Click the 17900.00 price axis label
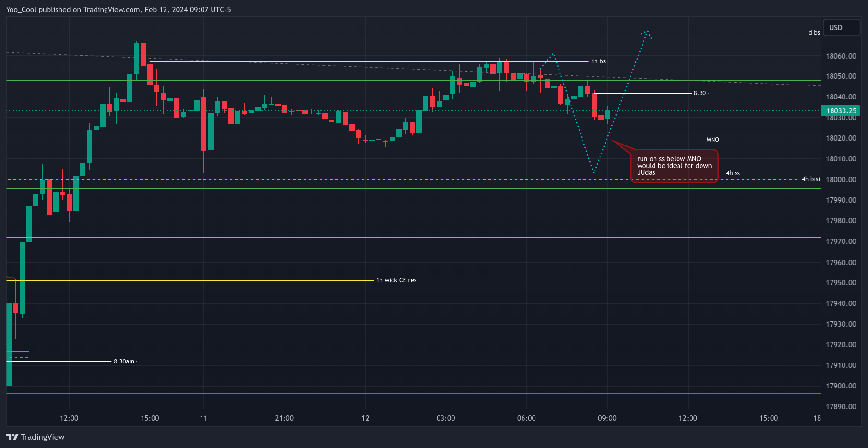 tap(841, 386)
